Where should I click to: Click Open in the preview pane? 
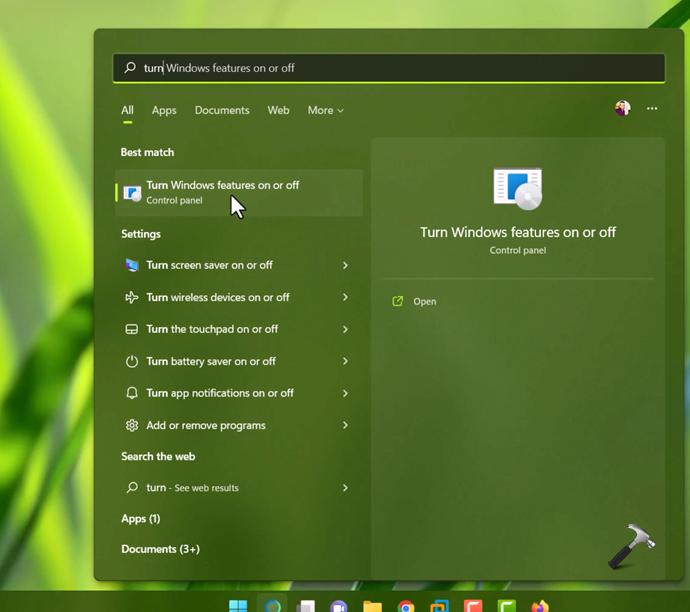[x=425, y=301]
